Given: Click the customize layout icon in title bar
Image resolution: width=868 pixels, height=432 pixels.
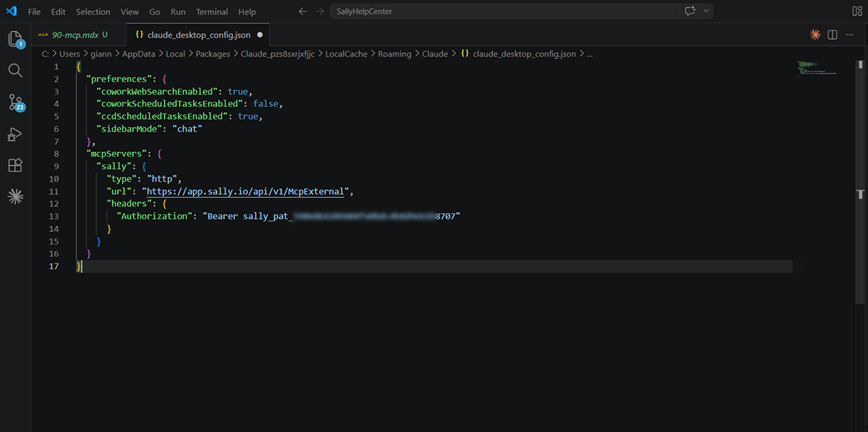Looking at the screenshot, I should 856,12.
